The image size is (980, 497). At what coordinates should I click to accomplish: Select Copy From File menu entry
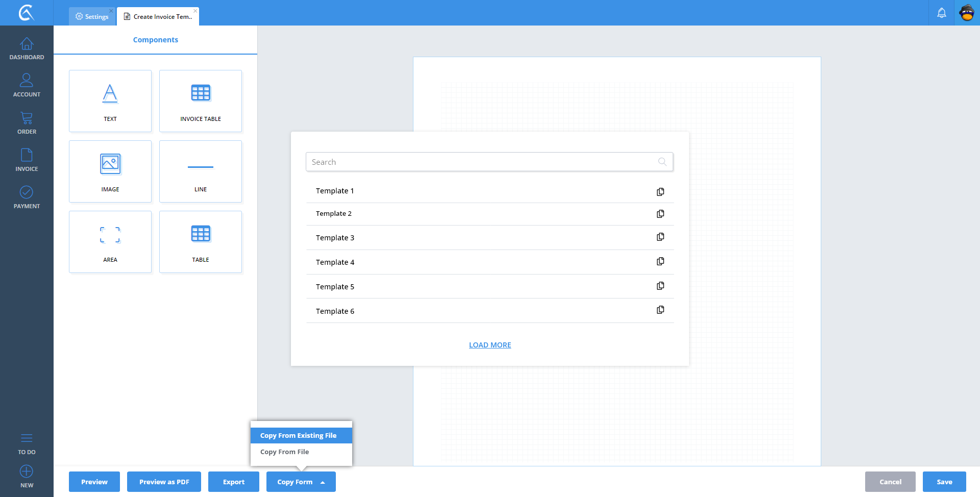pyautogui.click(x=285, y=452)
